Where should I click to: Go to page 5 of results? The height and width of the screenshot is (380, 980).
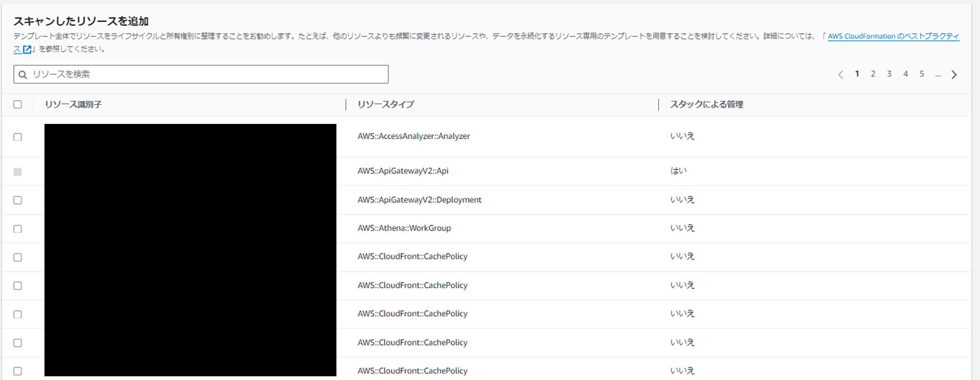(922, 74)
